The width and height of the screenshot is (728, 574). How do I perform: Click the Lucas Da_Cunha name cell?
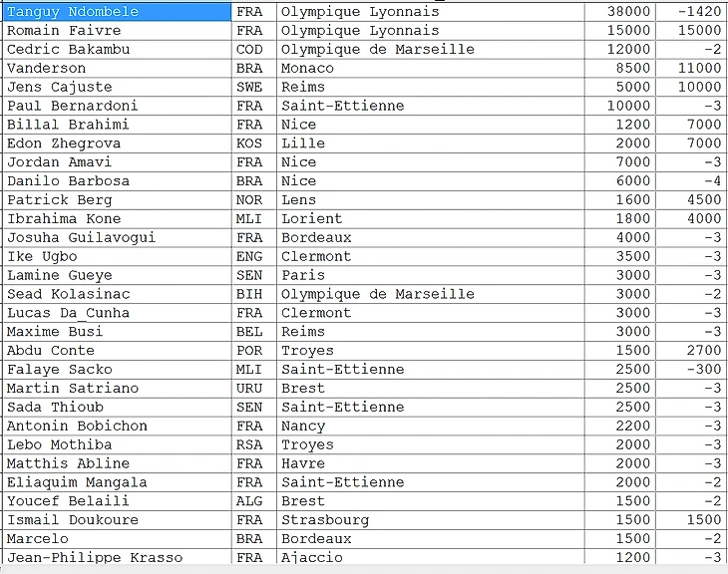[x=117, y=313]
